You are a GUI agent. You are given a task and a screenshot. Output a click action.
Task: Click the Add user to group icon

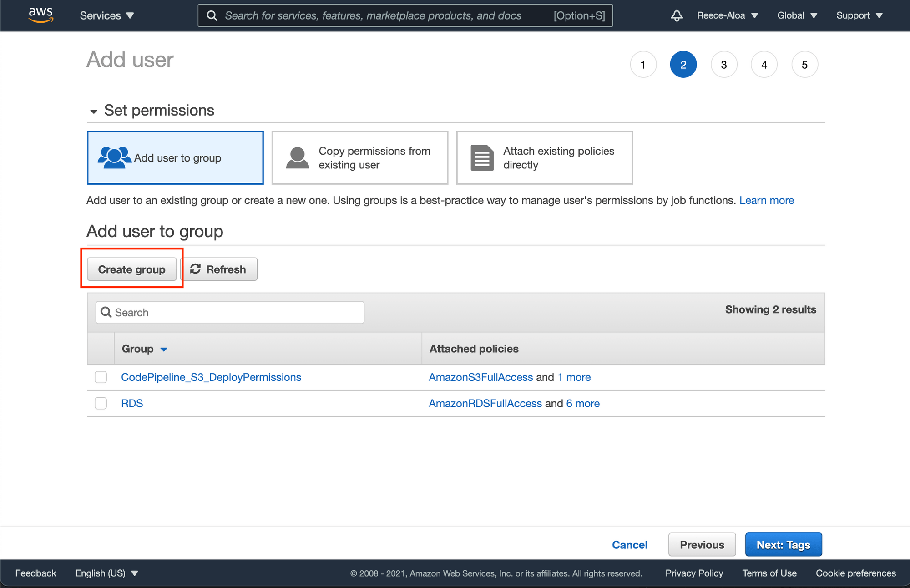point(114,157)
